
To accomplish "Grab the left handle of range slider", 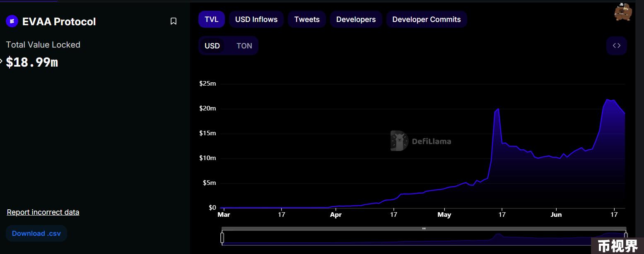I will (x=222, y=238).
